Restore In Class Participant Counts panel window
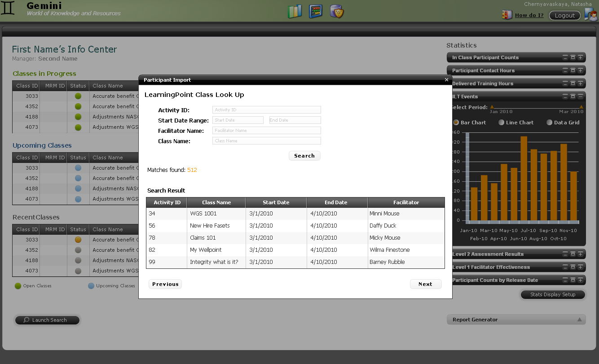 click(x=573, y=57)
